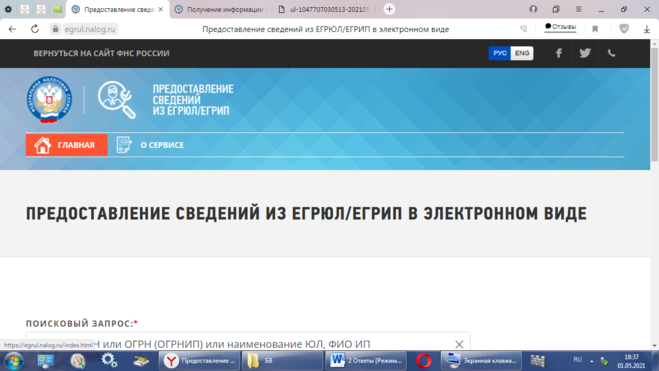This screenshot has height=371, width=659.
Task: Click the translate page icon in address bar
Action: pos(524,29)
